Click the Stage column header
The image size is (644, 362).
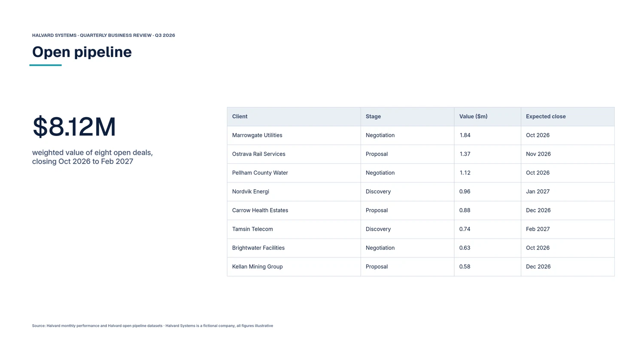click(x=407, y=117)
